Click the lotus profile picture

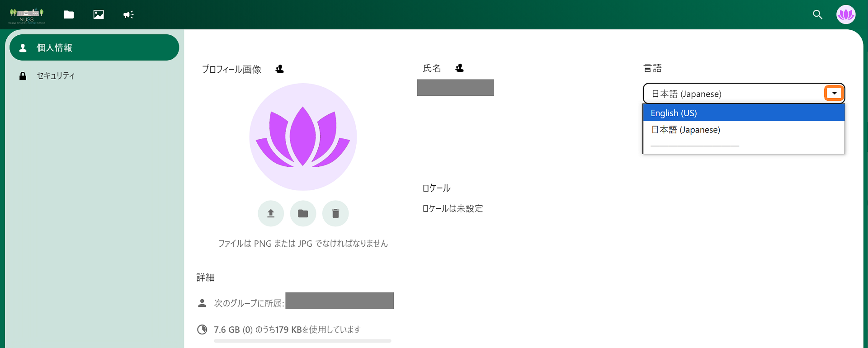(x=303, y=136)
